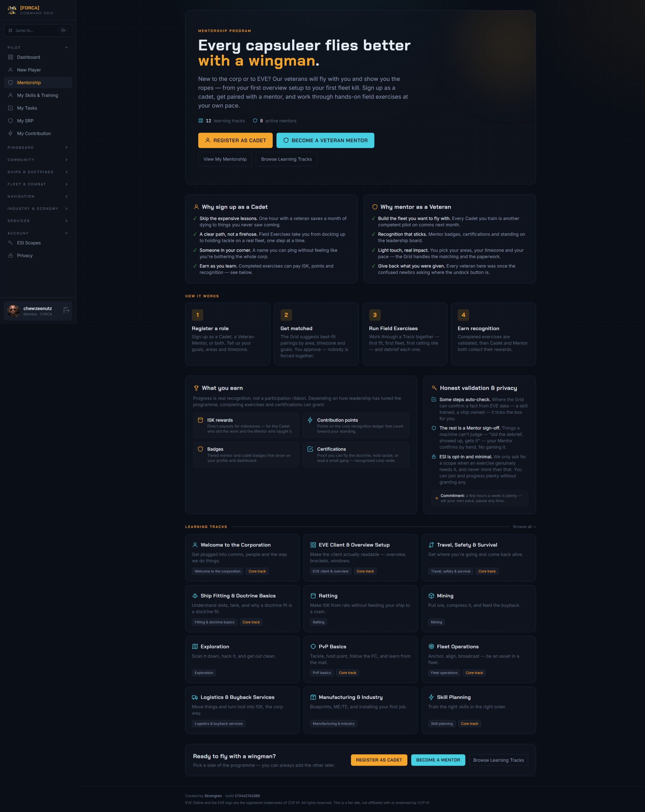Click the Privacy lock icon
This screenshot has width=645, height=812.
[x=10, y=256]
